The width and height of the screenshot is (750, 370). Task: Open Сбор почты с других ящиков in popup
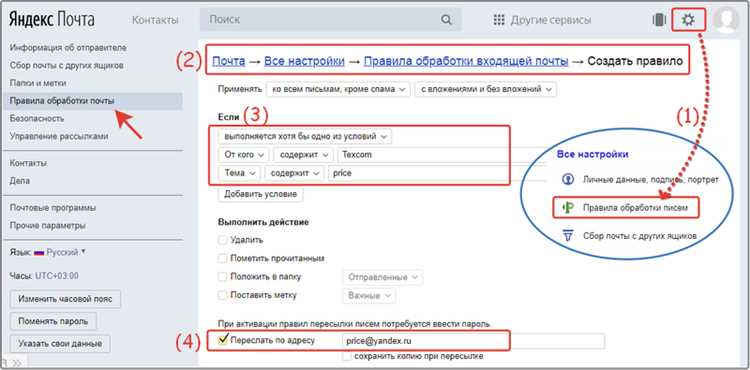pos(640,236)
